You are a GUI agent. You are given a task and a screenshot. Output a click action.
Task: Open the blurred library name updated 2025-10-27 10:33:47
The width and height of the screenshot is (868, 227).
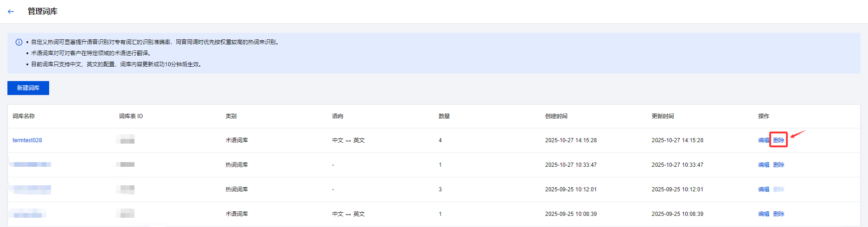pyautogui.click(x=32, y=164)
